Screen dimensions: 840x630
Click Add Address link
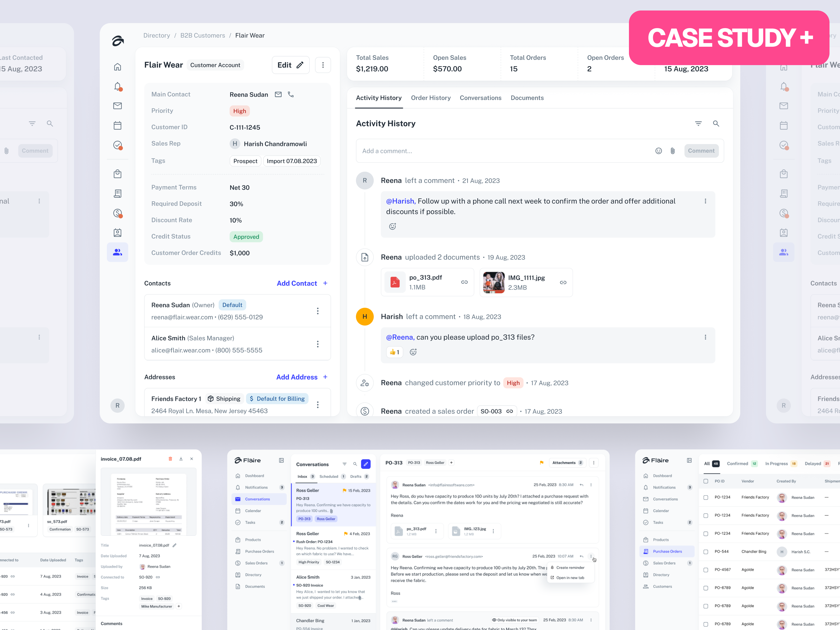[x=302, y=377]
